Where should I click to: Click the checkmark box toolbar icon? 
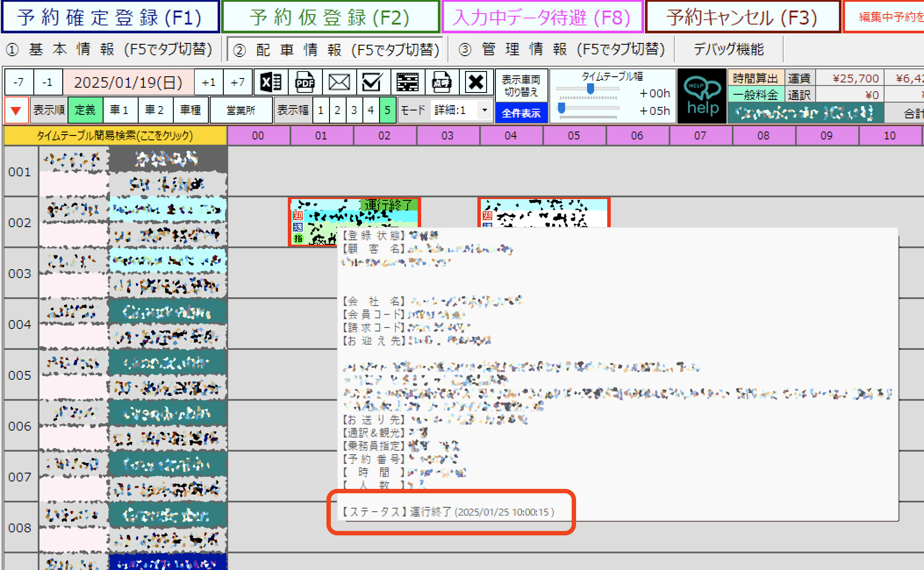372,82
